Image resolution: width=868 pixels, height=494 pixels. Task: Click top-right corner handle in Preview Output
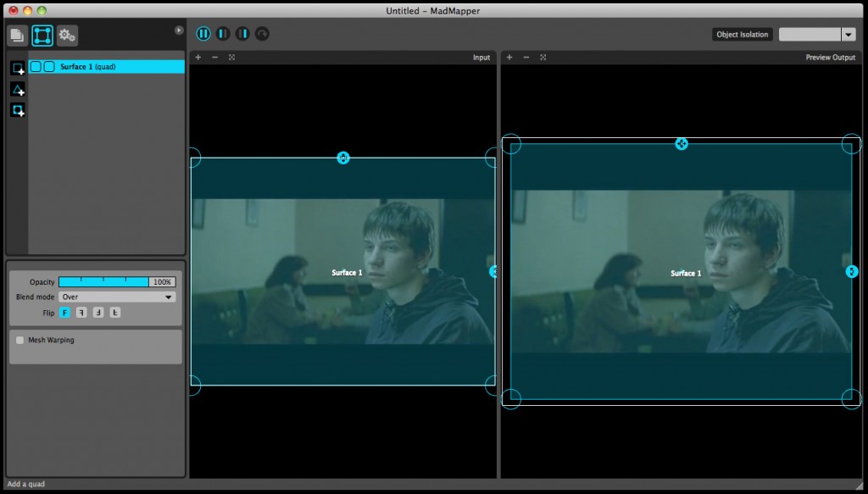851,144
